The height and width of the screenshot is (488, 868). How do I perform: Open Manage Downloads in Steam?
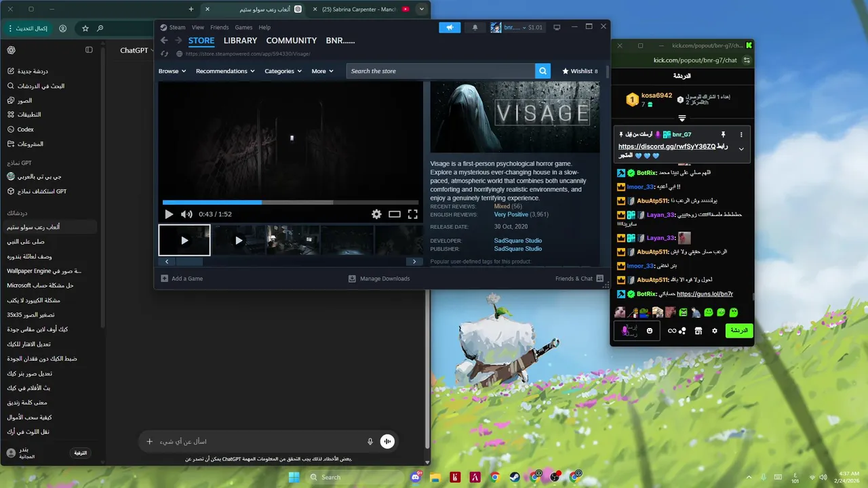(x=379, y=279)
